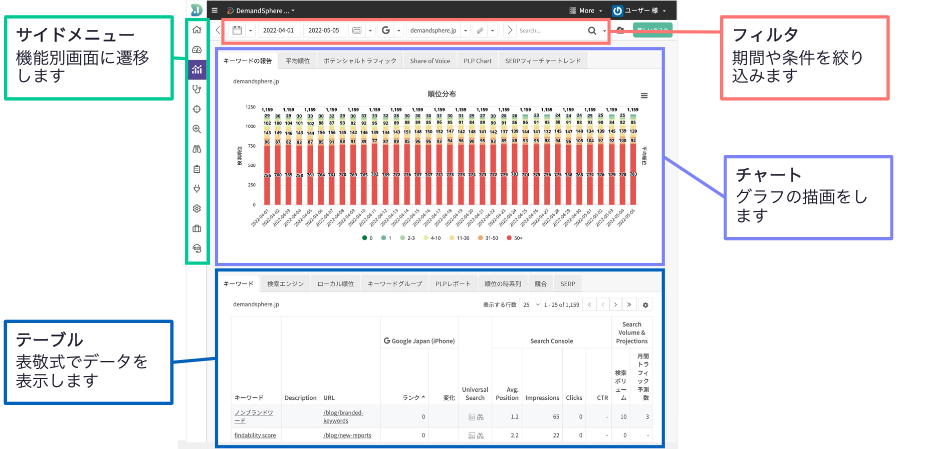Open rows-per-page 25 dropdown
Image resolution: width=943 pixels, height=449 pixels.
531,305
